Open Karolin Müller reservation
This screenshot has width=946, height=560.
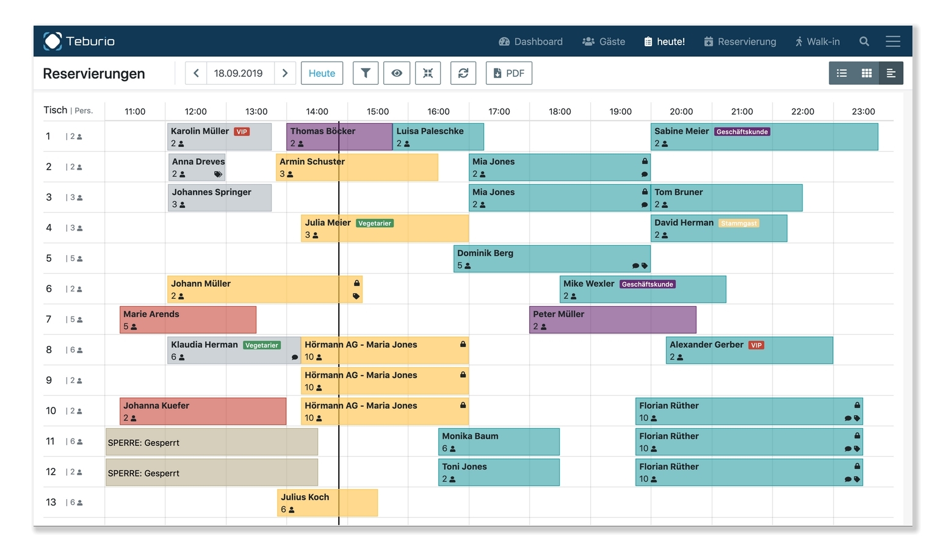pyautogui.click(x=219, y=137)
